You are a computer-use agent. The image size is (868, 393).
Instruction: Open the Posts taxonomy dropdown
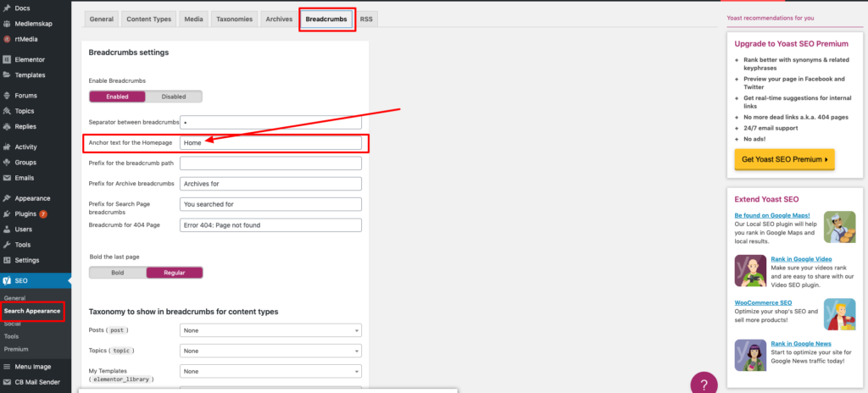(x=270, y=330)
